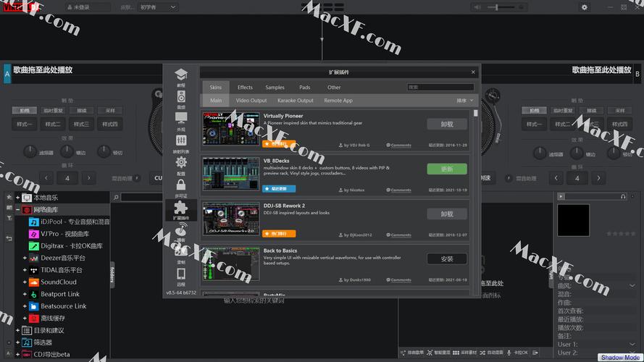
Task: Click the not-logged-in user icon at top
Action: 70,7
